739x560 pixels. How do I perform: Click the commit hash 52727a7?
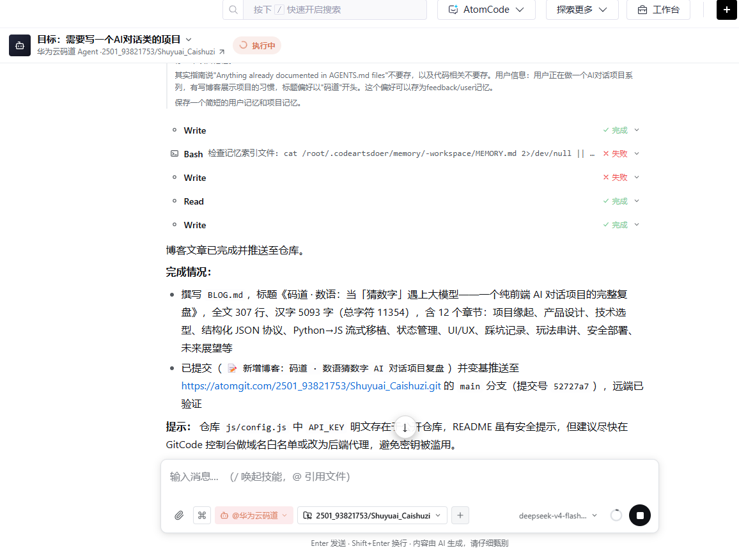pos(571,387)
